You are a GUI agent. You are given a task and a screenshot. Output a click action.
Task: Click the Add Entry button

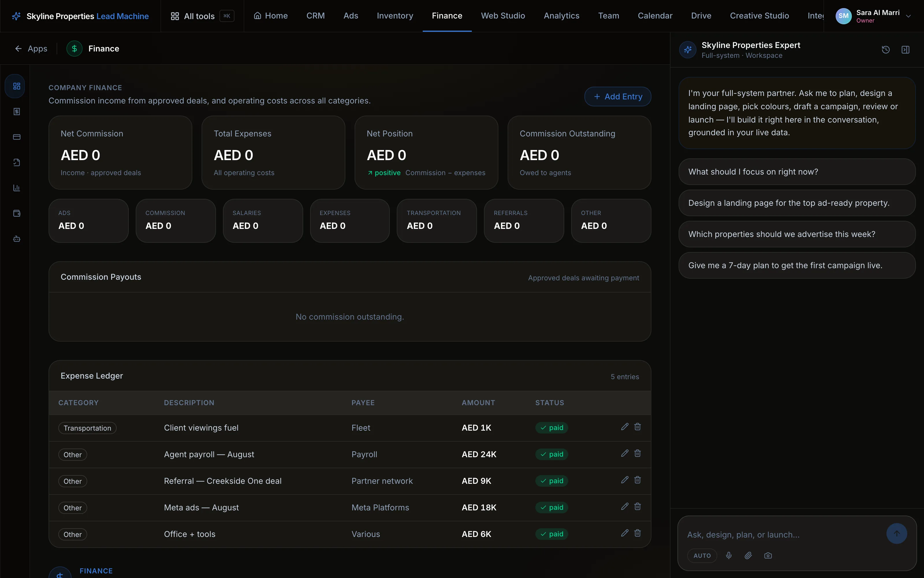[617, 97]
